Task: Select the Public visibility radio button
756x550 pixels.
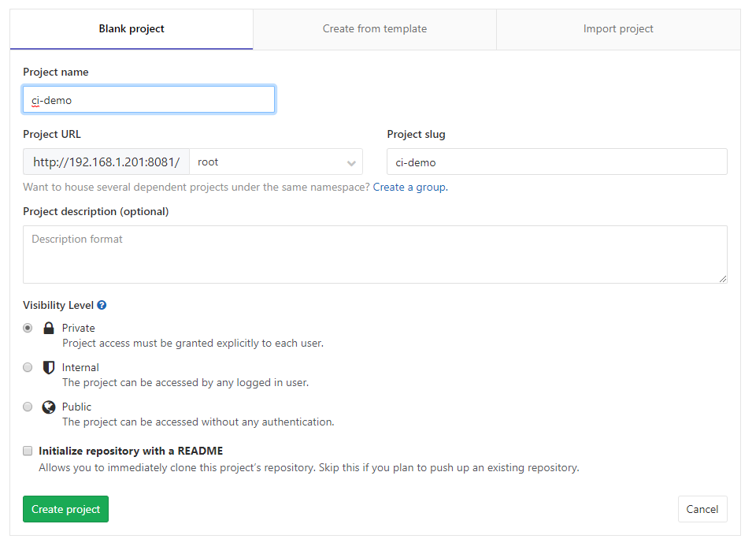Action: (x=28, y=407)
